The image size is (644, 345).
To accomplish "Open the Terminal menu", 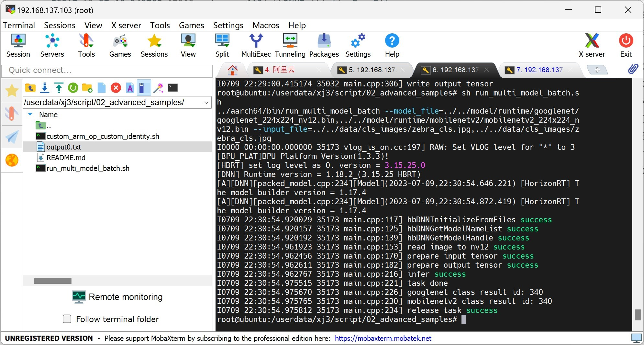I will [x=19, y=25].
